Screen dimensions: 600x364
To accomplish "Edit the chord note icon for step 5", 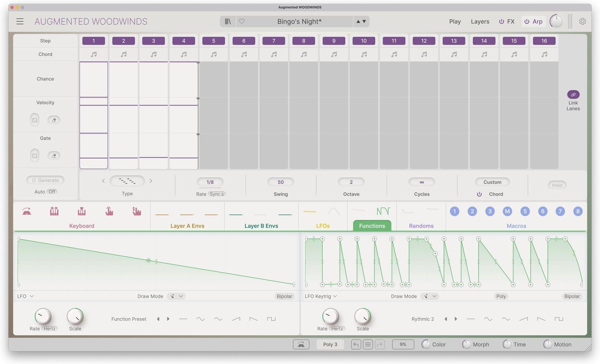I will click(214, 54).
